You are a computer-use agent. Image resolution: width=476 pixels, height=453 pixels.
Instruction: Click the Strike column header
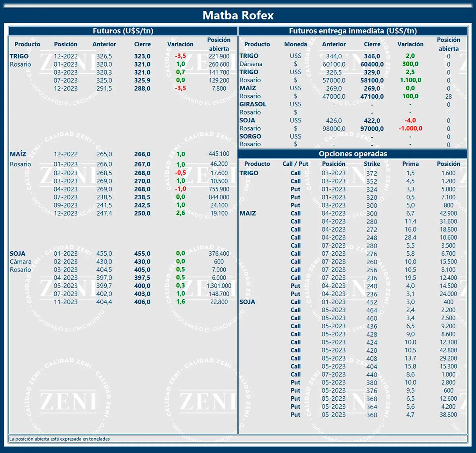pyautogui.click(x=372, y=164)
